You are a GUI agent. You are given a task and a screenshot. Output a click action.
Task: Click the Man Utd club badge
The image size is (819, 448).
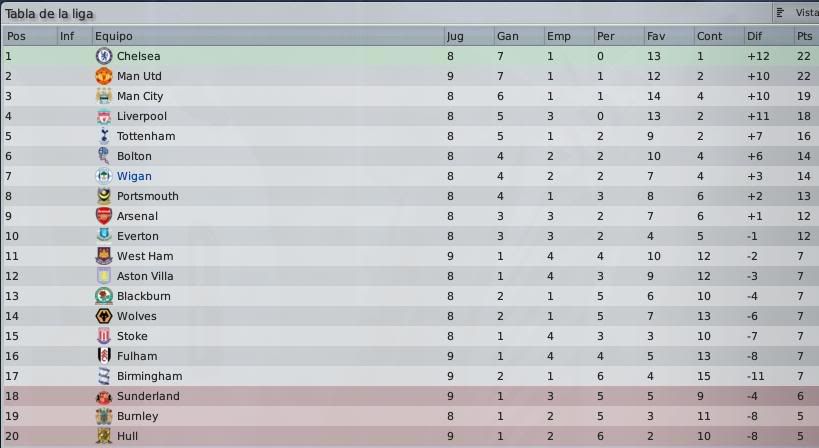pos(104,76)
